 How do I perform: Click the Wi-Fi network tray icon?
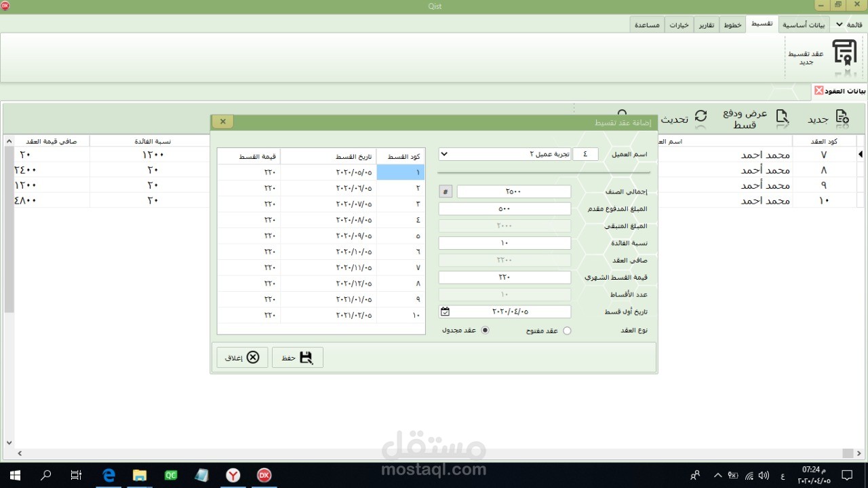coord(749,475)
